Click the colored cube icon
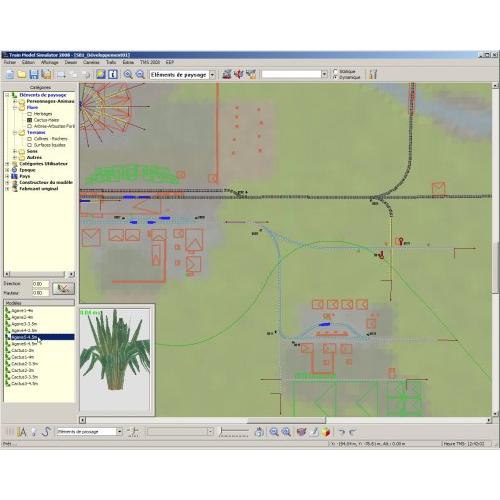This screenshot has height=500, width=500. pyautogui.click(x=326, y=432)
